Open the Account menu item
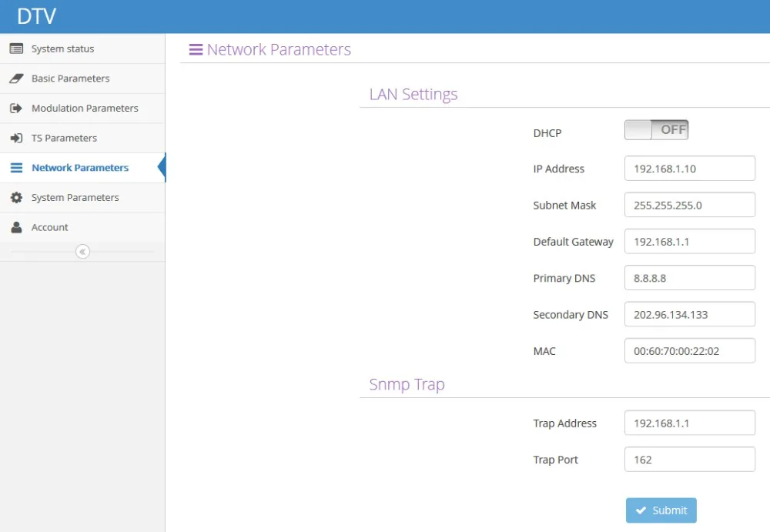The height and width of the screenshot is (532, 770). [x=82, y=227]
